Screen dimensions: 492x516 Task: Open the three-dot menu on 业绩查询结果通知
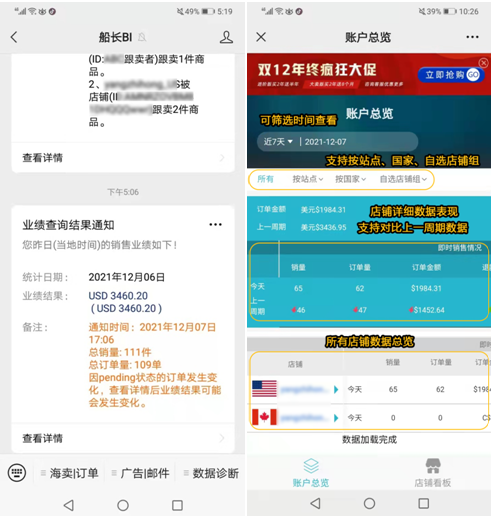coord(215,224)
